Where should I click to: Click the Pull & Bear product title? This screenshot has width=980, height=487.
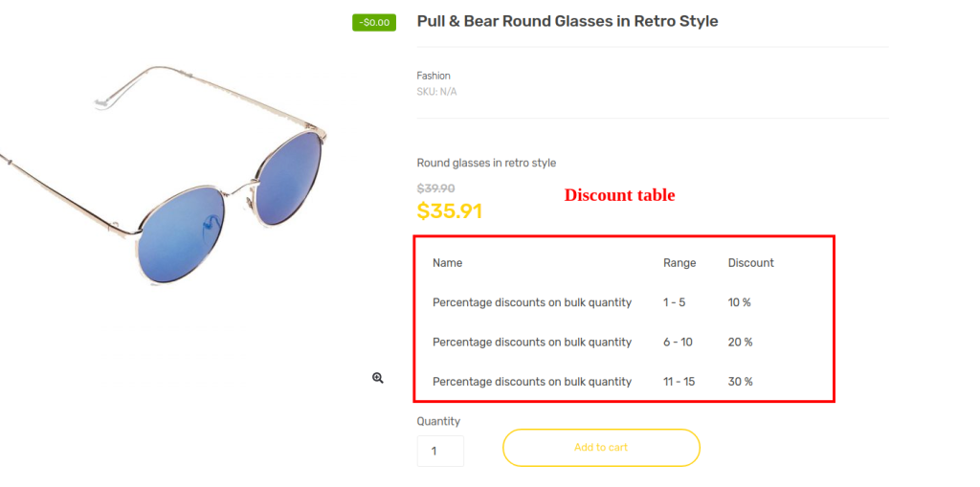567,21
